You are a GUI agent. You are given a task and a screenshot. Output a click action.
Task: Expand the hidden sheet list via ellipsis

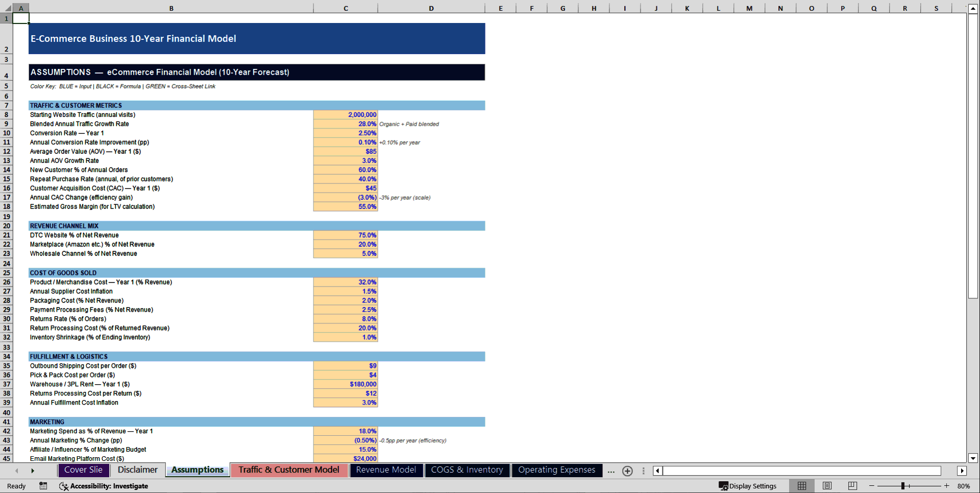pyautogui.click(x=611, y=471)
